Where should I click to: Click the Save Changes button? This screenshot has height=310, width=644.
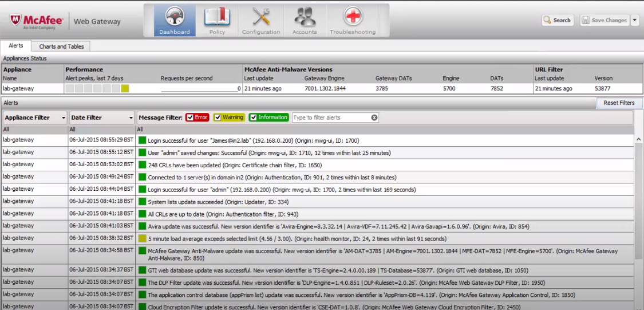click(x=605, y=20)
